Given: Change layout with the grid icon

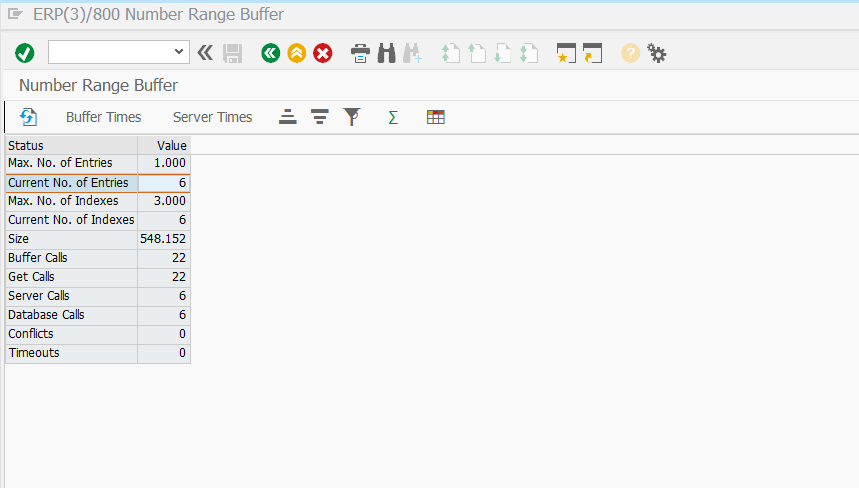Looking at the screenshot, I should coord(436,117).
